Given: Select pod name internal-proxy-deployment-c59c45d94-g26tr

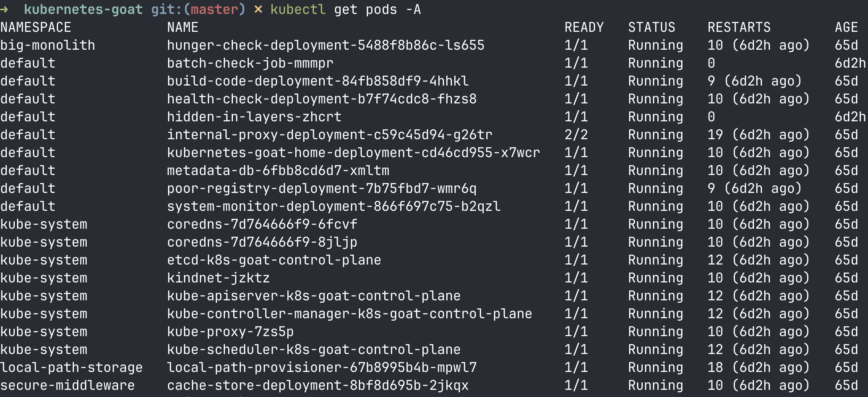Looking at the screenshot, I should tap(329, 134).
